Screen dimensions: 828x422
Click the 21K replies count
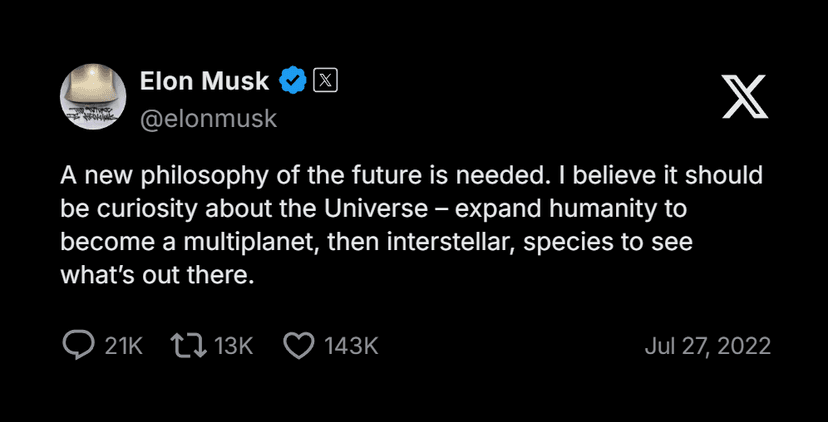(124, 346)
